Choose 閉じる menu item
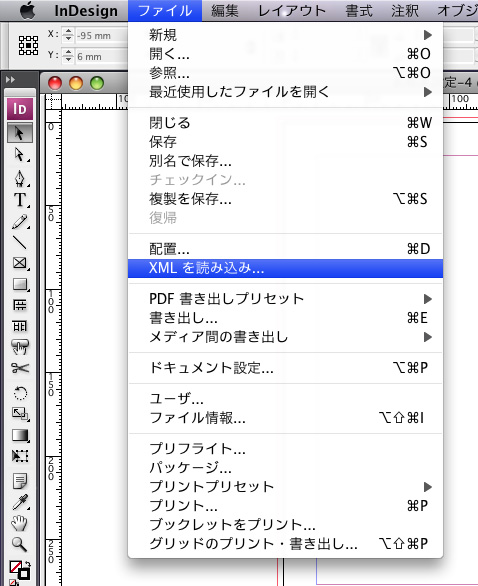This screenshot has width=478, height=586. click(x=285, y=123)
